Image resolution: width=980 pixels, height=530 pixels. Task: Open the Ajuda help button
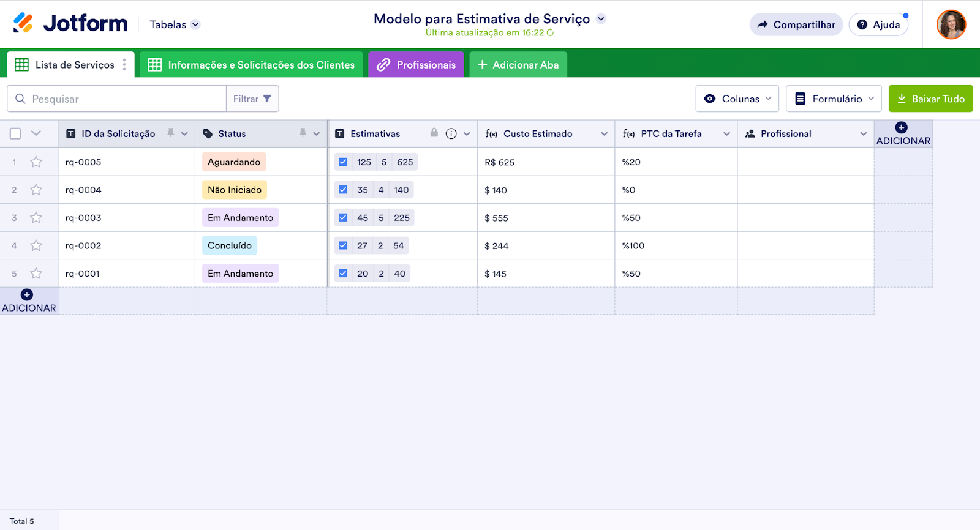click(x=878, y=24)
